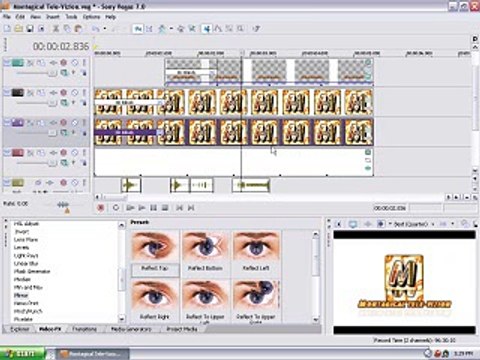The width and height of the screenshot is (480, 360).
Task: Open preview on external monitor icon
Action: click(x=353, y=224)
